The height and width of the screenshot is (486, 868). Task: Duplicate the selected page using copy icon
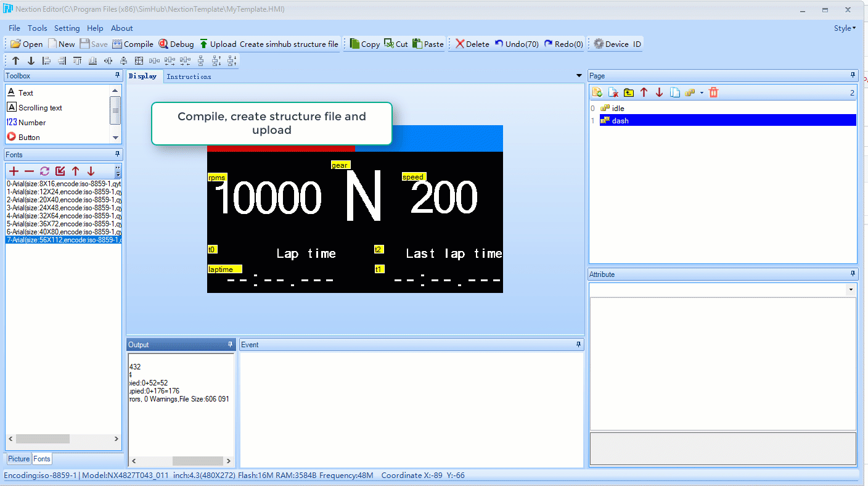click(x=674, y=92)
